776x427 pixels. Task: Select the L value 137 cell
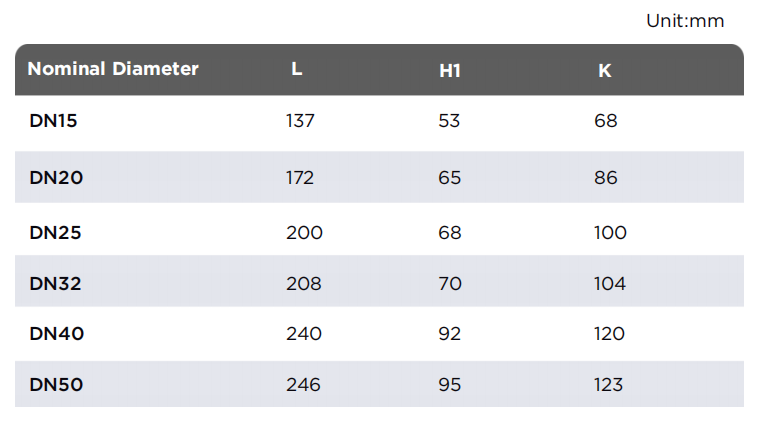(300, 121)
